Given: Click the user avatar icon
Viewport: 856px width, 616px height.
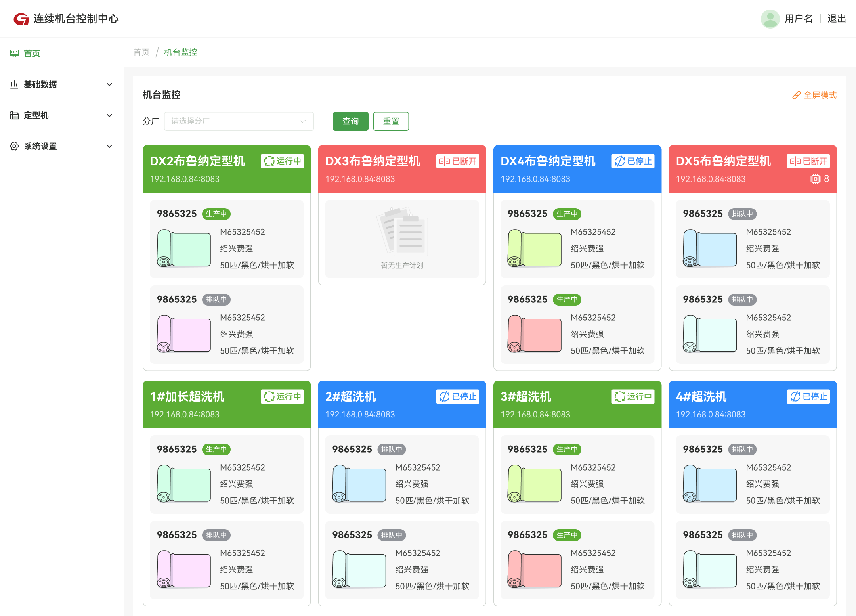Looking at the screenshot, I should click(x=770, y=19).
